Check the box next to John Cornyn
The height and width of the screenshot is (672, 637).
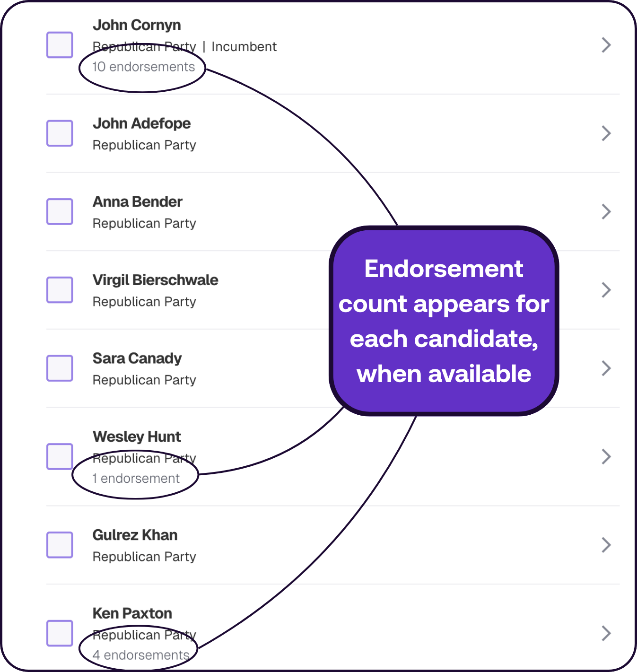60,44
